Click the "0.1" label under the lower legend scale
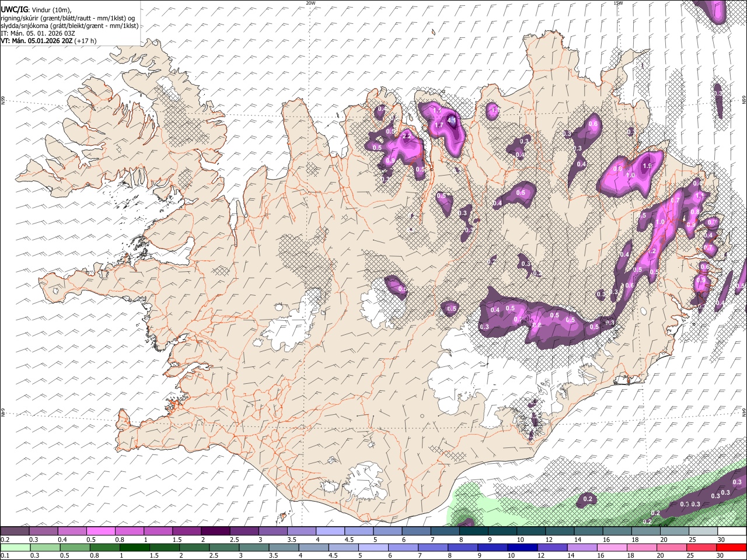Screen dimensions: 747x560 pyautogui.click(x=5, y=555)
